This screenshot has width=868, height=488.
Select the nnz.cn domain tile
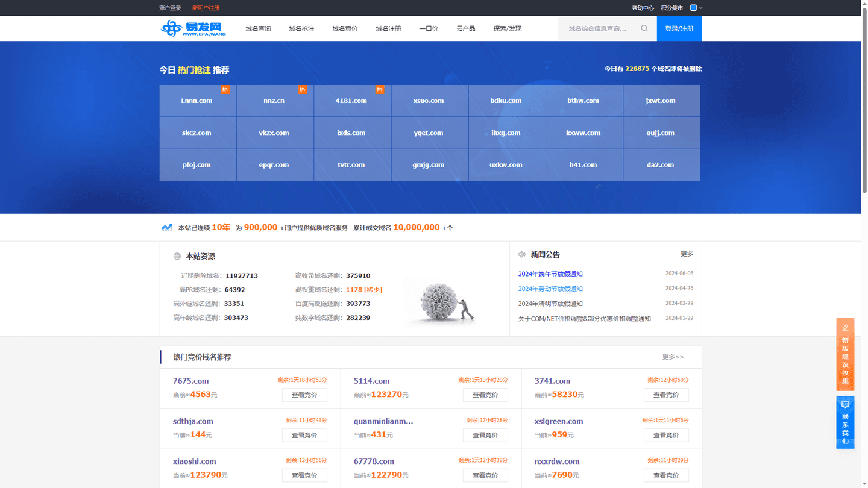(275, 101)
